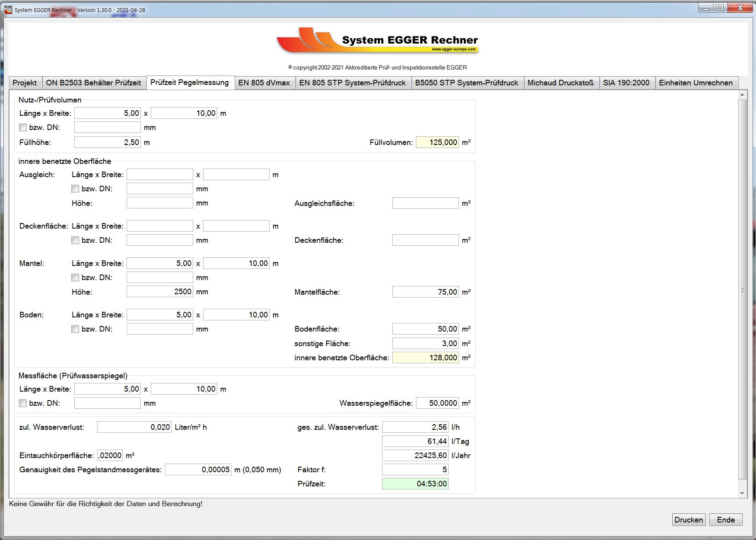Viewport: 756px width, 540px height.
Task: Click Deckenfläche Länge input field
Action: point(160,226)
